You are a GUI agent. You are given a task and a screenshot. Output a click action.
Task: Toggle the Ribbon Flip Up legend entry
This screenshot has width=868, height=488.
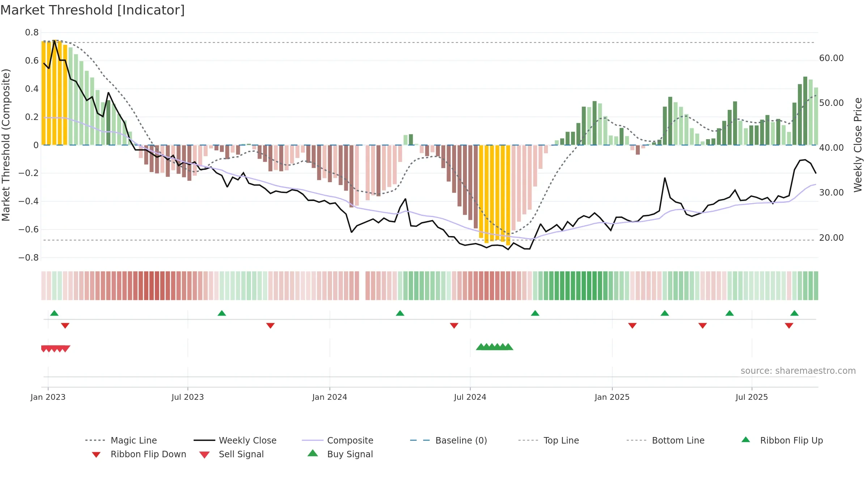[x=782, y=440]
